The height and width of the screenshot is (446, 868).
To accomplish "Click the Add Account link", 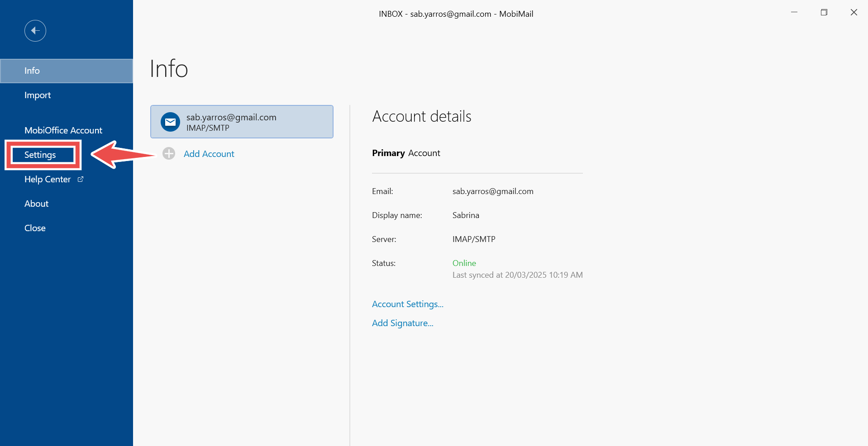I will point(209,154).
